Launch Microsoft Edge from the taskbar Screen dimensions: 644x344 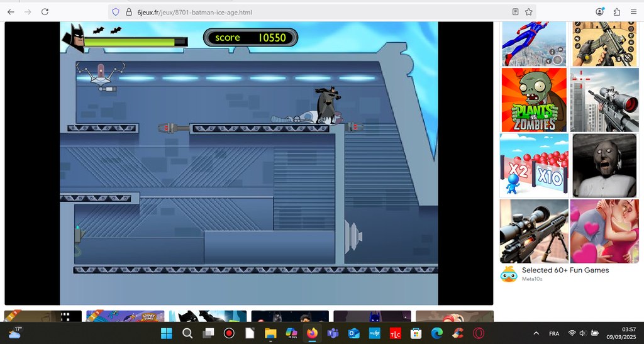coord(437,333)
